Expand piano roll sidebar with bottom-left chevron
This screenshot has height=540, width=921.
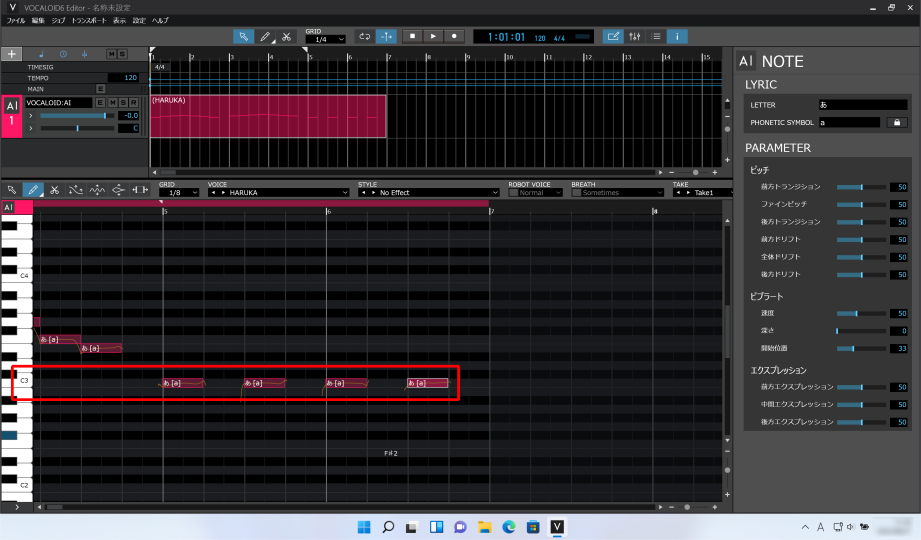tap(16, 507)
